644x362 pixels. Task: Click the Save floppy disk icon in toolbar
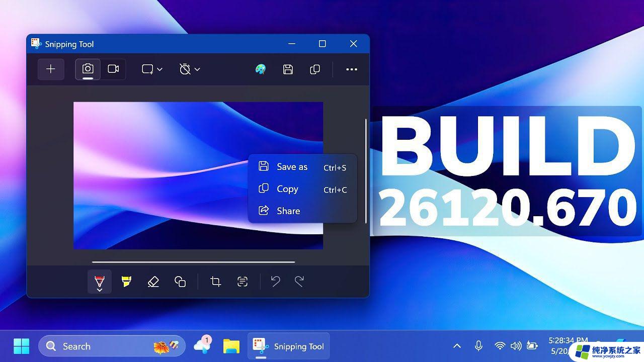pyautogui.click(x=288, y=69)
